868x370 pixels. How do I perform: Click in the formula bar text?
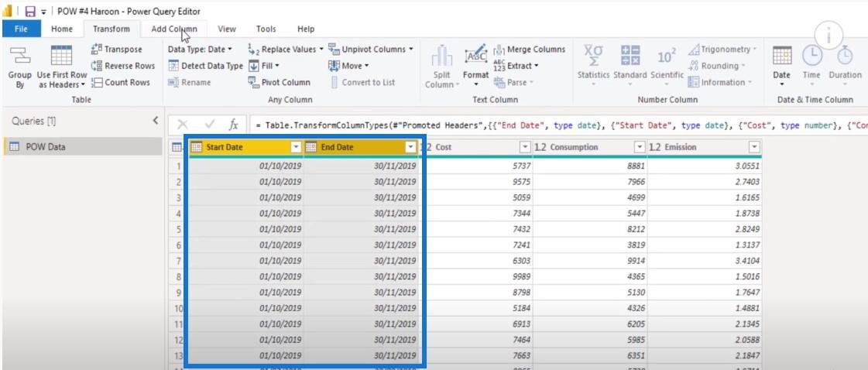coord(558,125)
